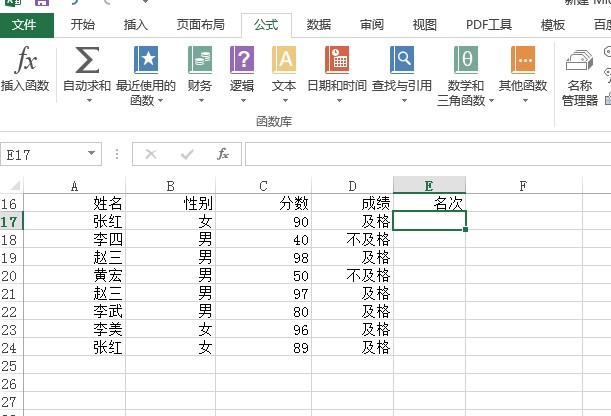The width and height of the screenshot is (611, 416).
Task: Open the Name Box dropdown arrow
Action: pyautogui.click(x=92, y=153)
